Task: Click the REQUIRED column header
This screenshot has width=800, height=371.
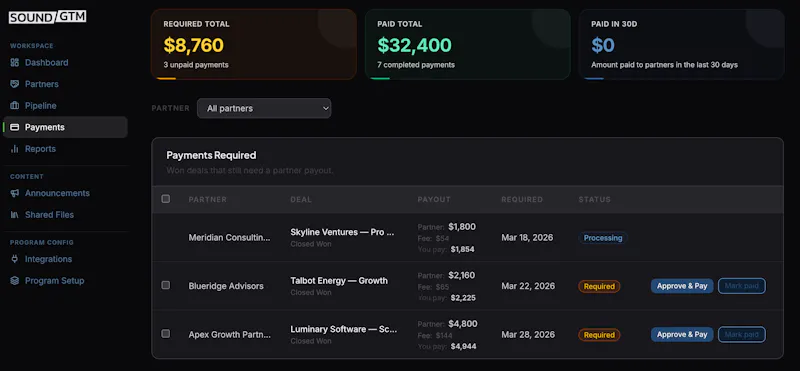Action: click(522, 200)
